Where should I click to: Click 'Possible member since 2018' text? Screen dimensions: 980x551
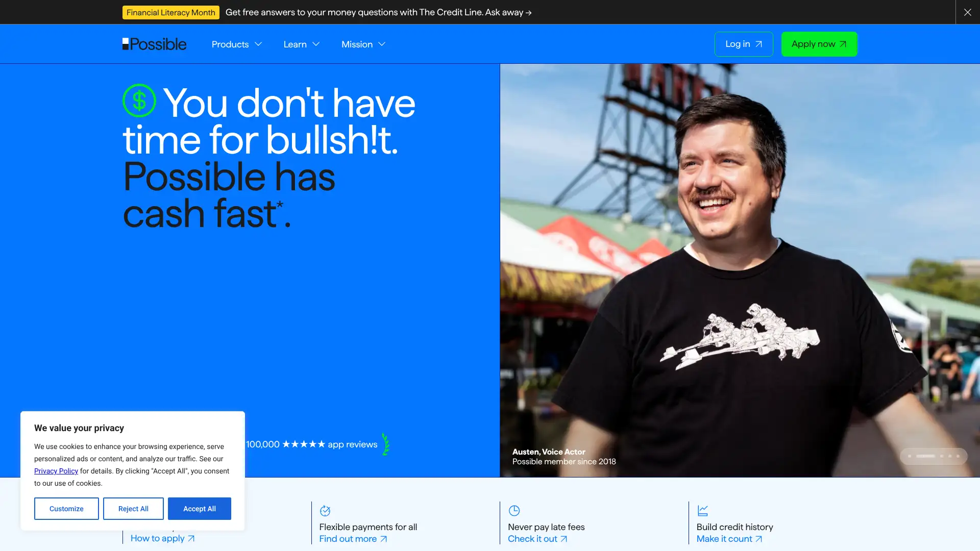pos(564,462)
